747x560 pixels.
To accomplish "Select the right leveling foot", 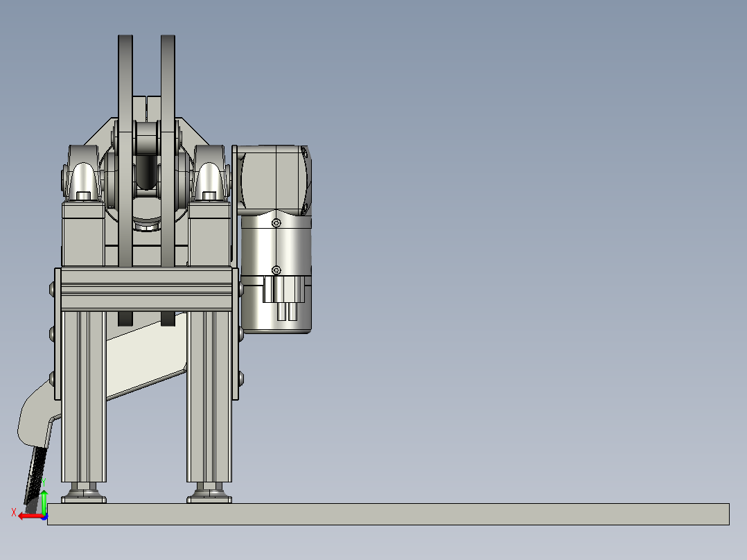I will (x=209, y=493).
